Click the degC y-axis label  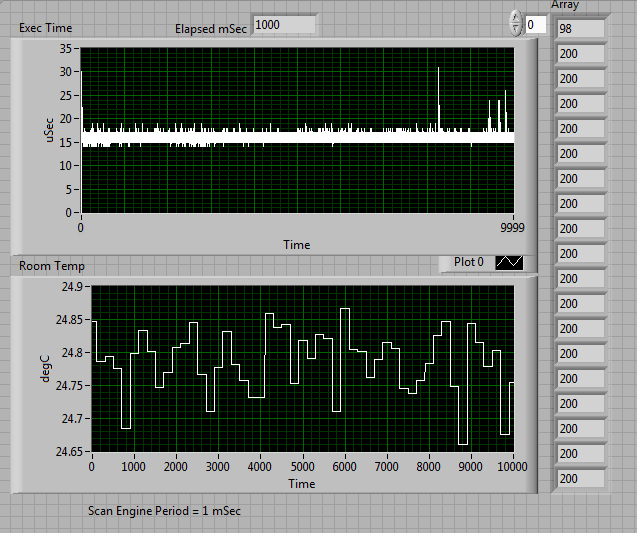45,369
